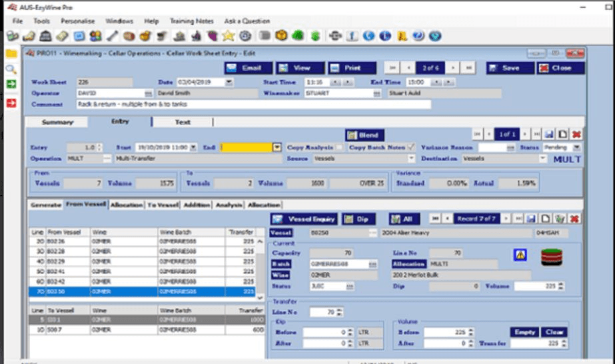Toggle the Copy Batch Notes checkbox
615x364 pixels.
[411, 147]
